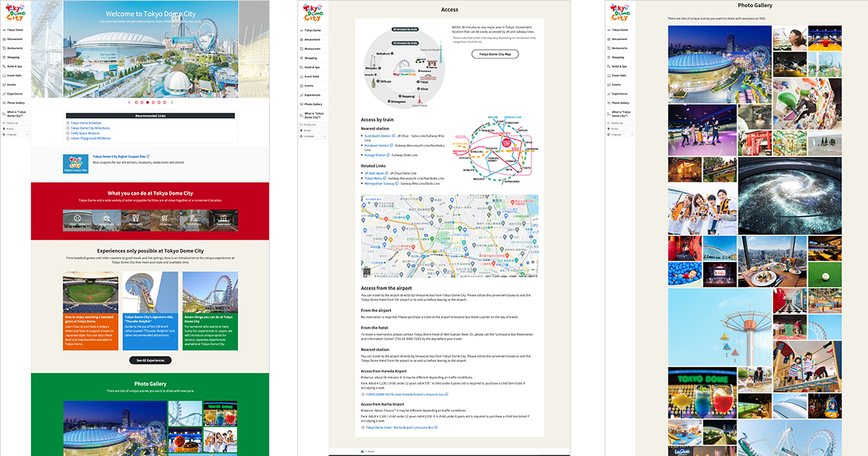
Task: Open Experiences in home page sidebar
Action: click(15, 93)
